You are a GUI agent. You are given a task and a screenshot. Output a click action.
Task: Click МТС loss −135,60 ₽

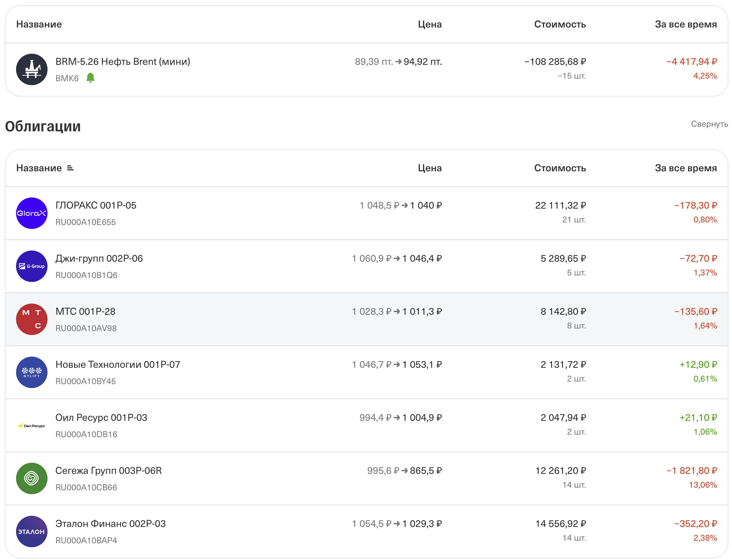pos(696,311)
